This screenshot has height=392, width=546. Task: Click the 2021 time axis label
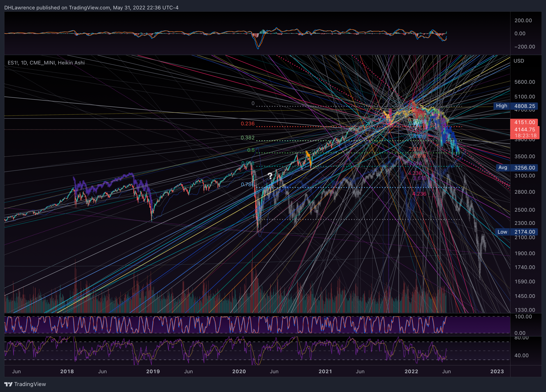click(325, 371)
